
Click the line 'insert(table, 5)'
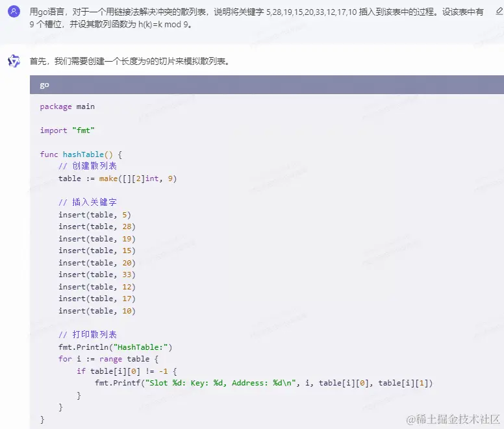[95, 215]
